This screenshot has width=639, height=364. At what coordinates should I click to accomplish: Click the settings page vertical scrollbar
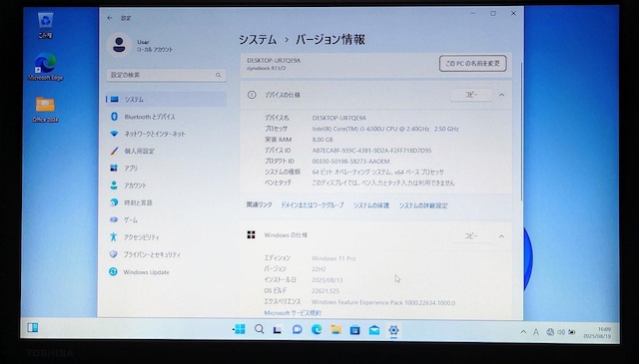point(521,131)
